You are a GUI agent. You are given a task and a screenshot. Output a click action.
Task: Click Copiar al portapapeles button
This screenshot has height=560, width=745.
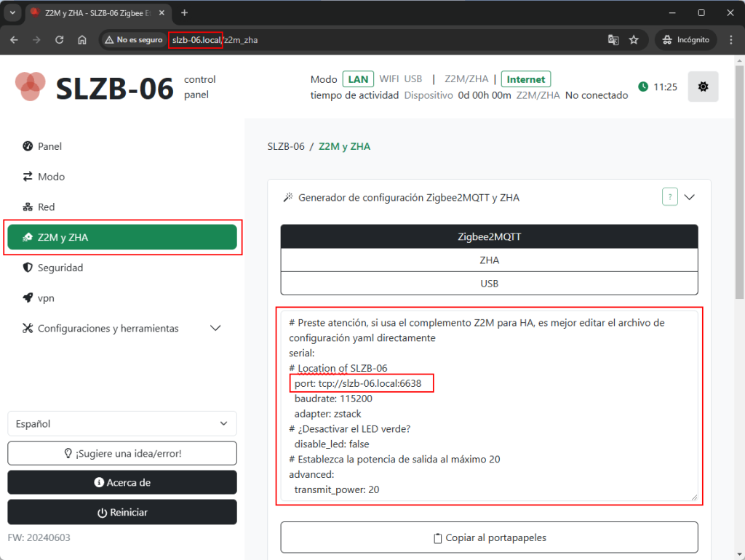(x=489, y=538)
